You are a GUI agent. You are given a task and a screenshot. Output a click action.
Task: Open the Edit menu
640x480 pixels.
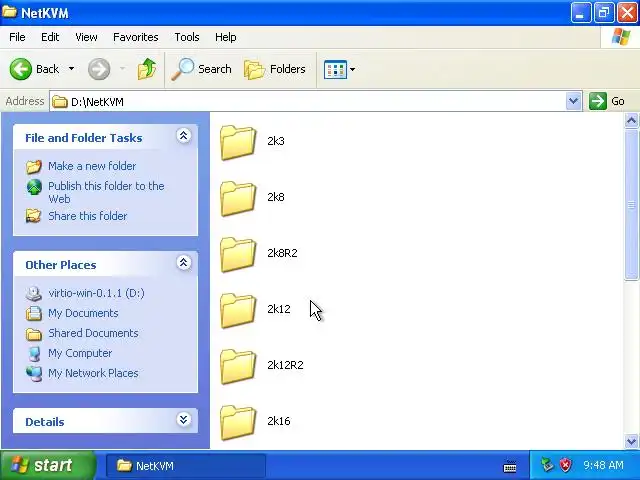tap(50, 37)
